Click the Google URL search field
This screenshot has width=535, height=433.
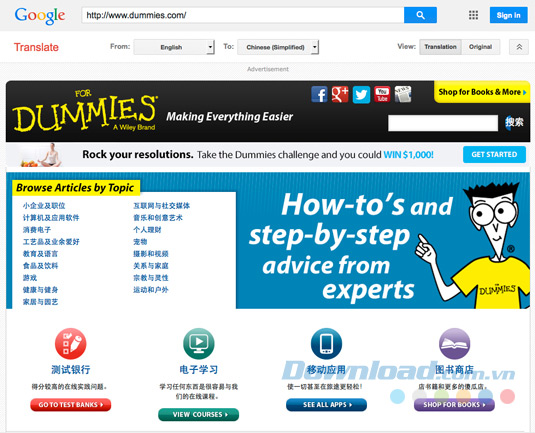(x=243, y=15)
